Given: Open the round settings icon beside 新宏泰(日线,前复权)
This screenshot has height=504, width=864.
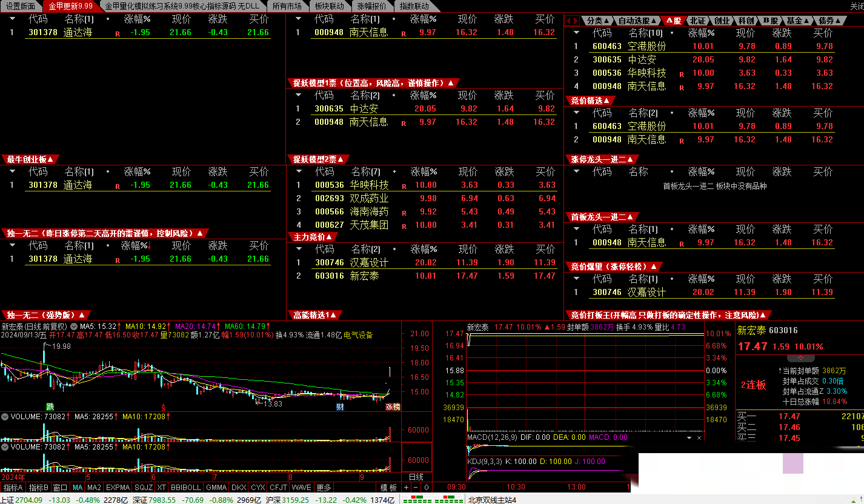Looking at the screenshot, I should click(x=74, y=327).
